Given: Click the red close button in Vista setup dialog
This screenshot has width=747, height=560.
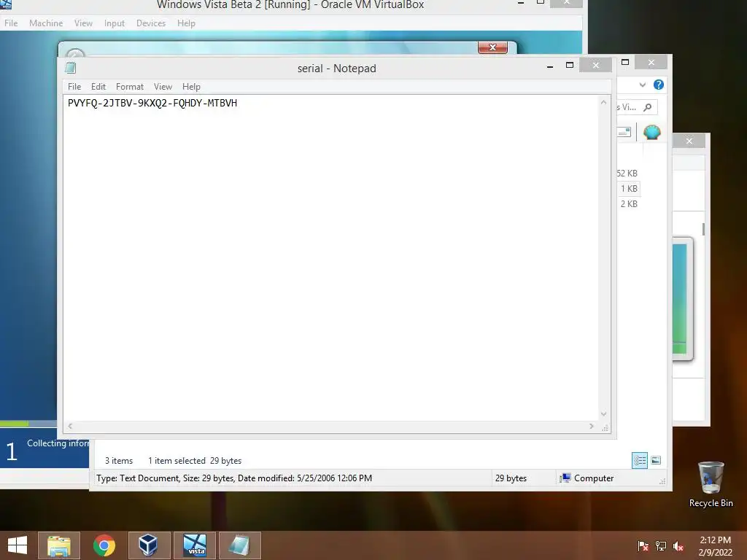Looking at the screenshot, I should [492, 47].
